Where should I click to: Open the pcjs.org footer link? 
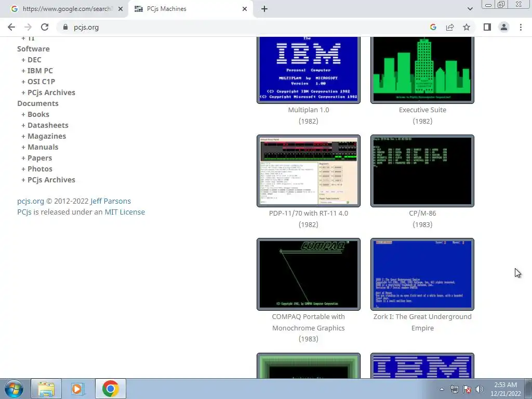[31, 201]
